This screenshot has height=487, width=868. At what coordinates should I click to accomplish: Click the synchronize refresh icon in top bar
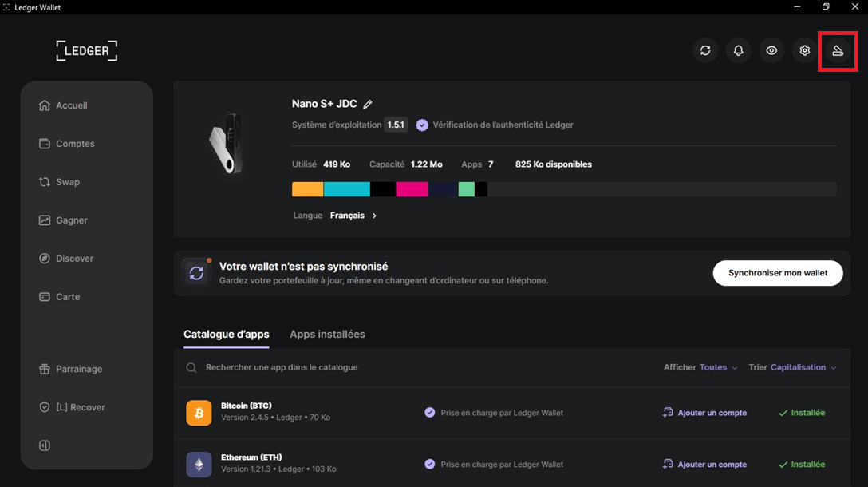click(x=705, y=51)
